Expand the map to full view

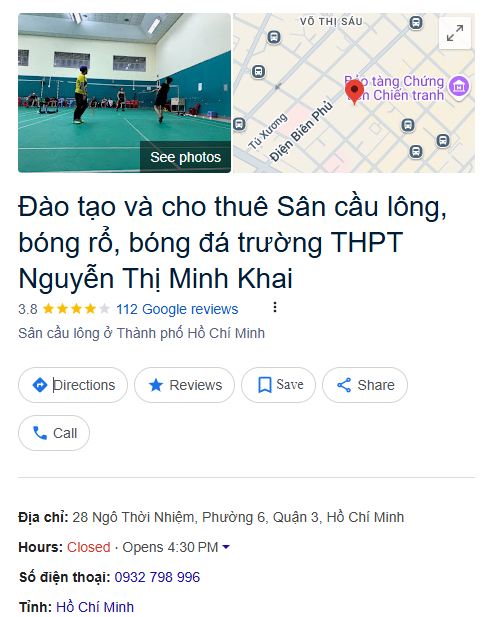click(455, 33)
